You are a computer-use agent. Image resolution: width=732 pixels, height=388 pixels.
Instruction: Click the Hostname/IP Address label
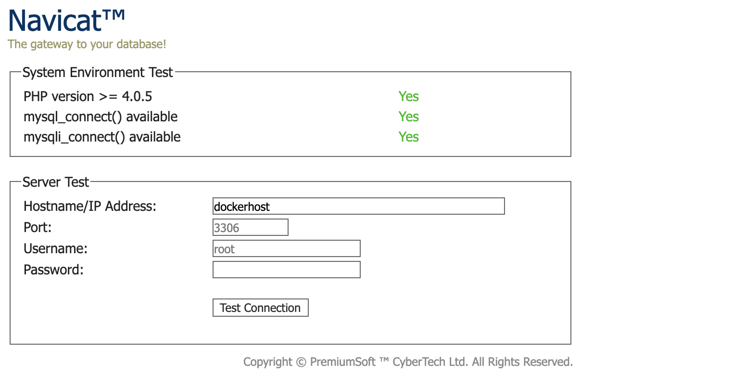click(x=90, y=206)
